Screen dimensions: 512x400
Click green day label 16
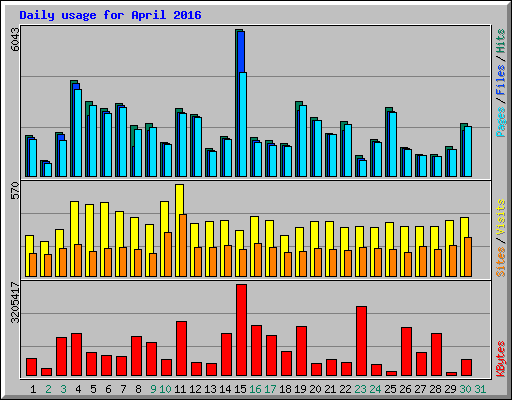(255, 389)
